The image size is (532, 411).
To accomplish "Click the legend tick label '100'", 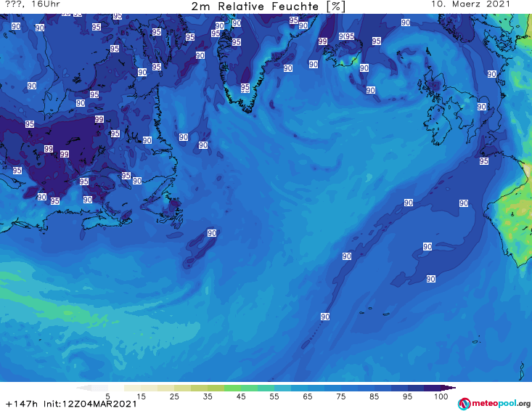I will pyautogui.click(x=441, y=396).
